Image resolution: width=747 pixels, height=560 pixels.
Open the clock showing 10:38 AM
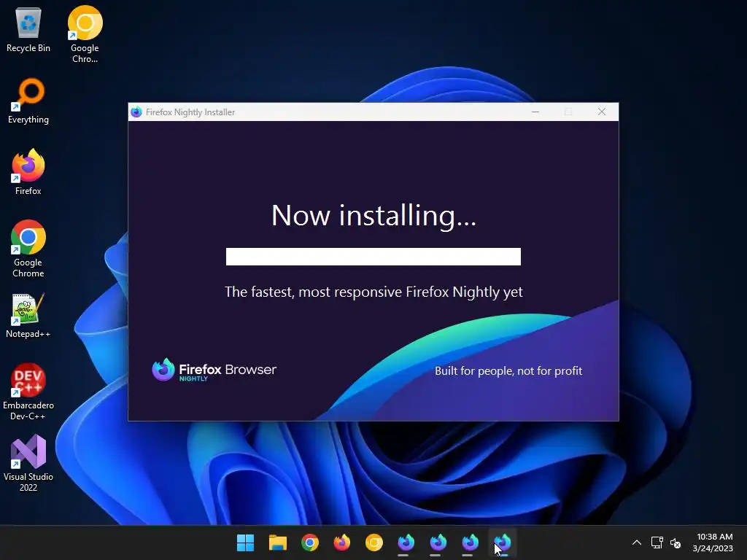(713, 542)
